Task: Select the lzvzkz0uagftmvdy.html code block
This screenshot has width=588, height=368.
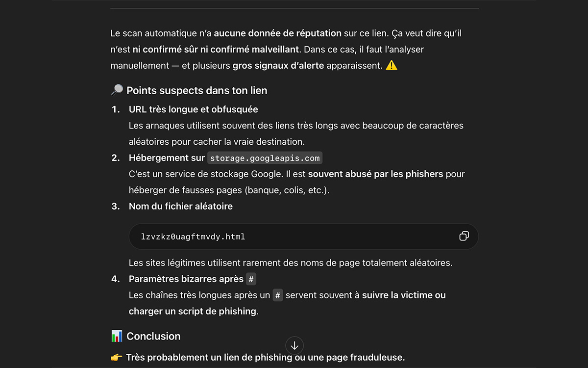Action: 195,236
